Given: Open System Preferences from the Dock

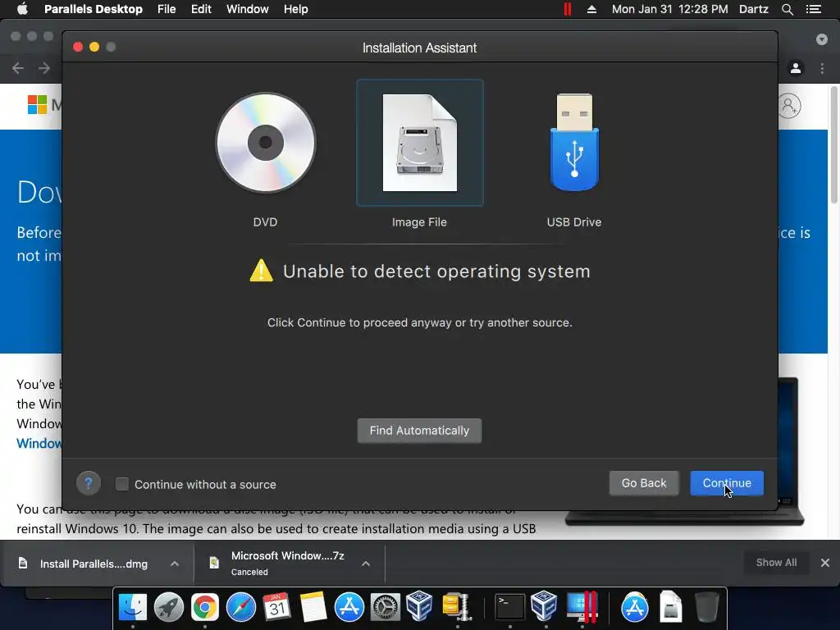Looking at the screenshot, I should pyautogui.click(x=386, y=607).
